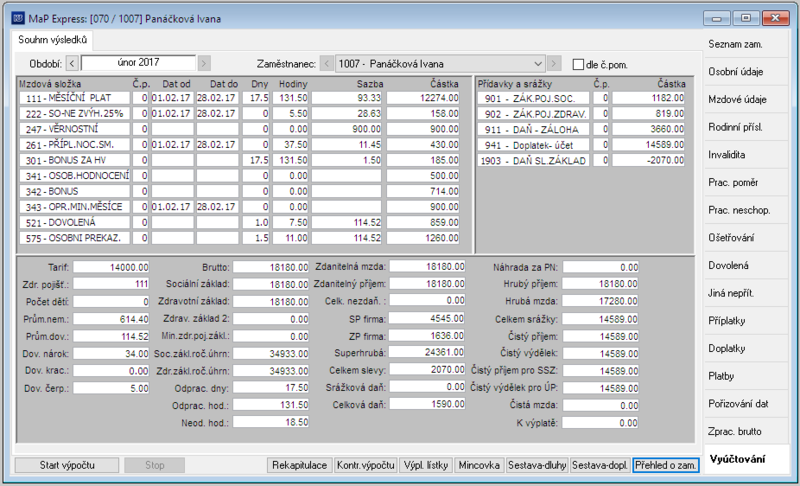Switch to Souhrn výsledků tab

(52, 40)
